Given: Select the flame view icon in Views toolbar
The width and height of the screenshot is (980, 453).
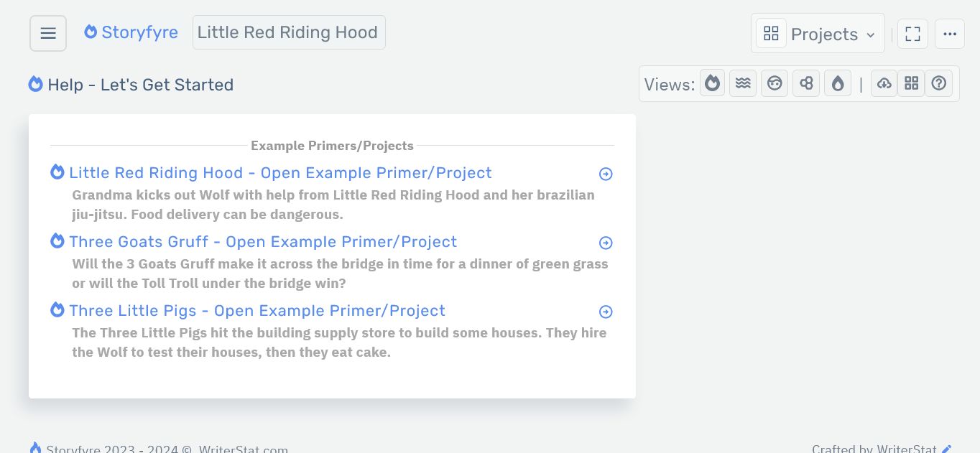Looking at the screenshot, I should (712, 83).
